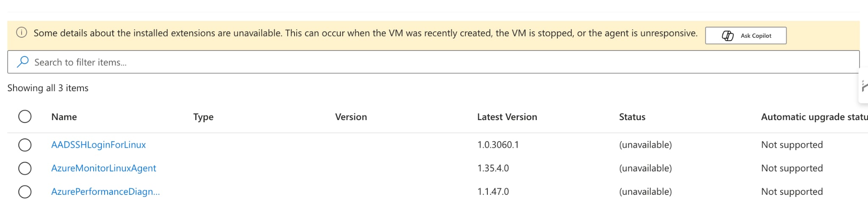Screen dimensions: 868x216
Task: Select the AADSSHLoginForLinux row radio button
Action: 25,145
